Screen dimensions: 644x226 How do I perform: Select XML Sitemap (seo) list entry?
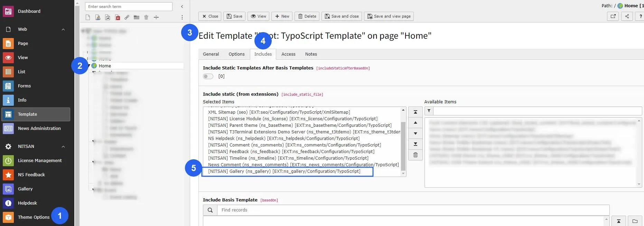pyautogui.click(x=279, y=112)
